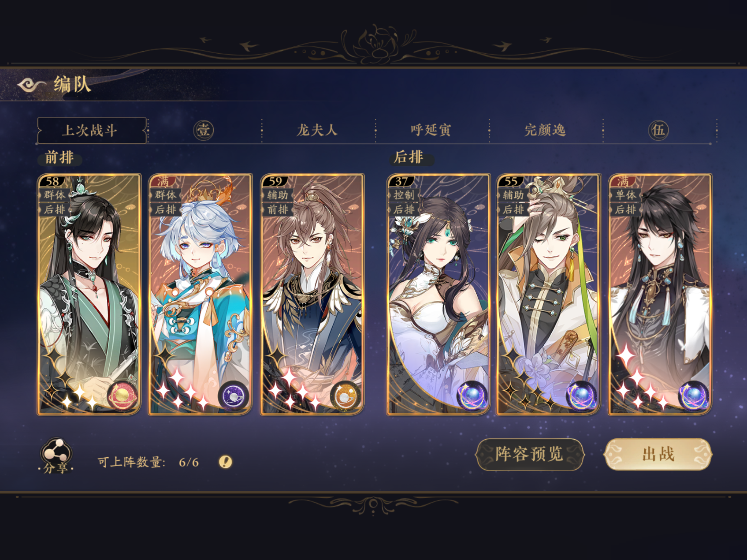Image resolution: width=747 pixels, height=560 pixels.
Task: Select the 龙夫人 team tab
Action: (317, 130)
